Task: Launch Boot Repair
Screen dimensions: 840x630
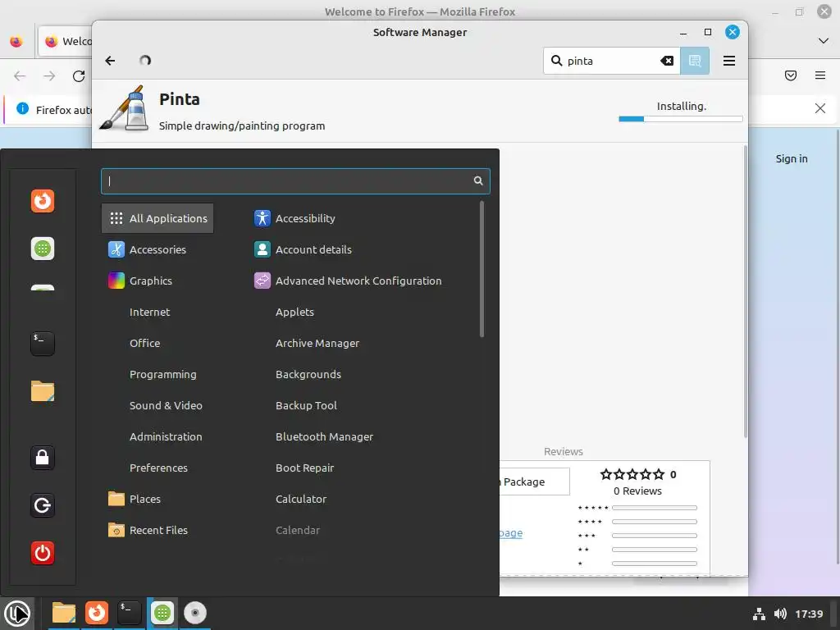Action: [x=362, y=468]
